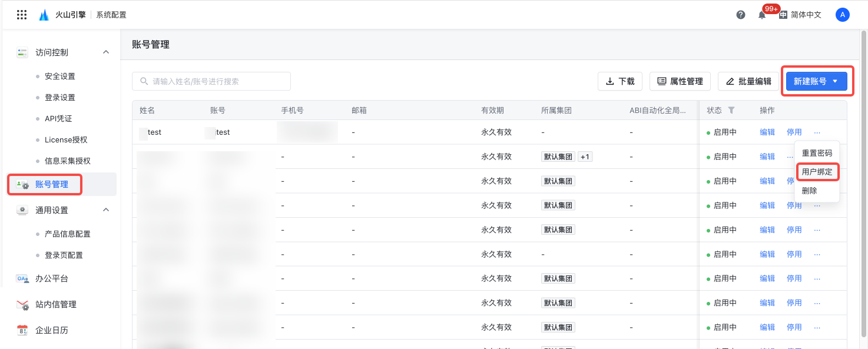Collapse the 访问控制 section

pyautogui.click(x=106, y=52)
